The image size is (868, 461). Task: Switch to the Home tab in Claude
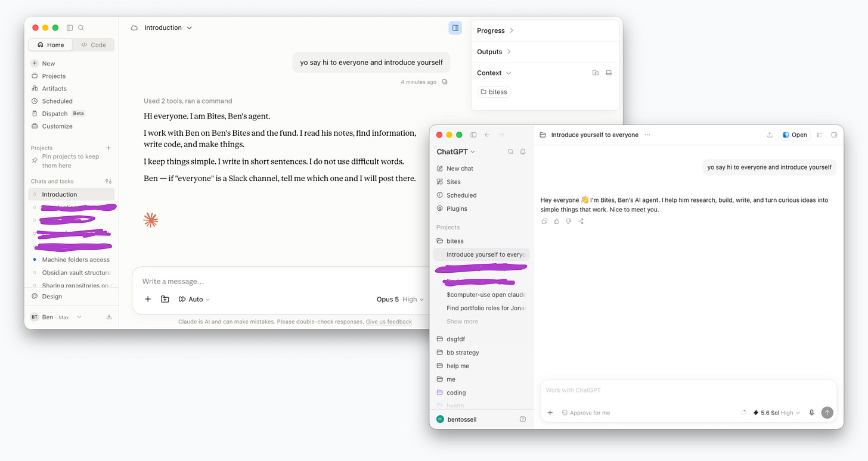click(51, 45)
